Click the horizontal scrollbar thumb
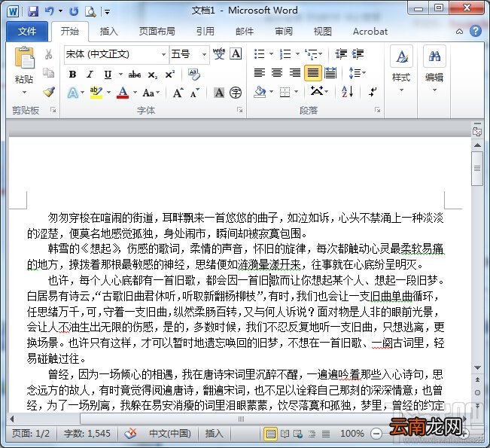Screen dimensions: 490x448 (241, 419)
